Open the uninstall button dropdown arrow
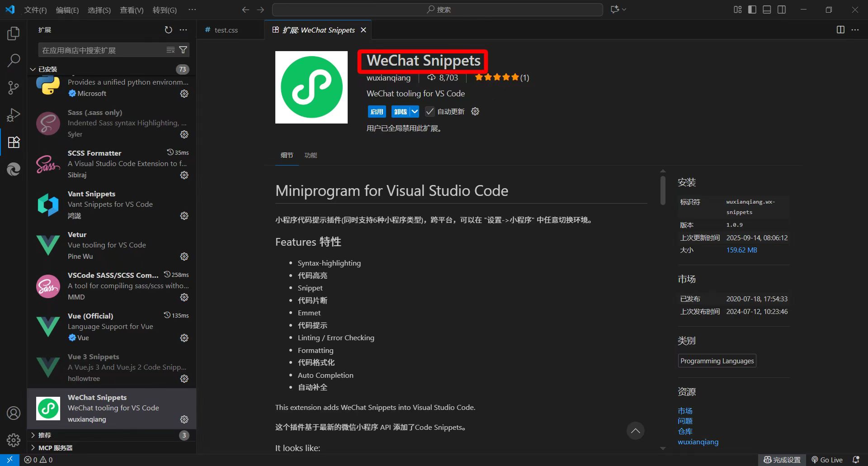Viewport: 868px width, 466px height. 415,111
